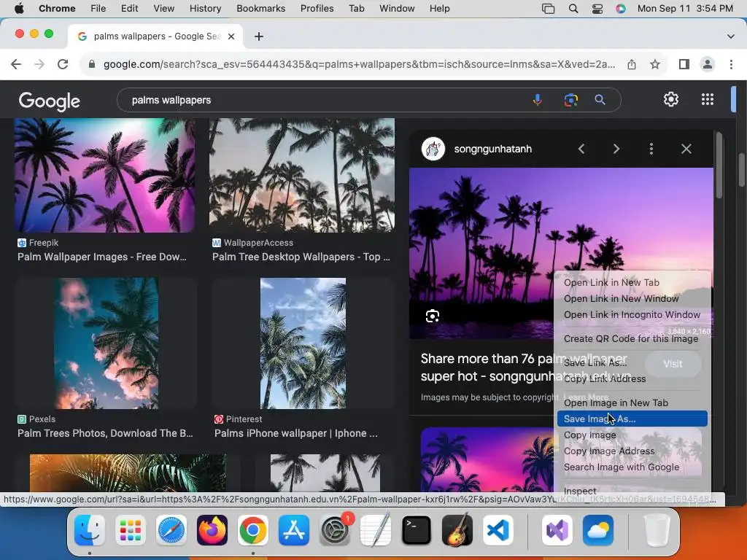Open the Pinterest blue sky palm thumbnail
The height and width of the screenshot is (560, 747).
point(303,343)
